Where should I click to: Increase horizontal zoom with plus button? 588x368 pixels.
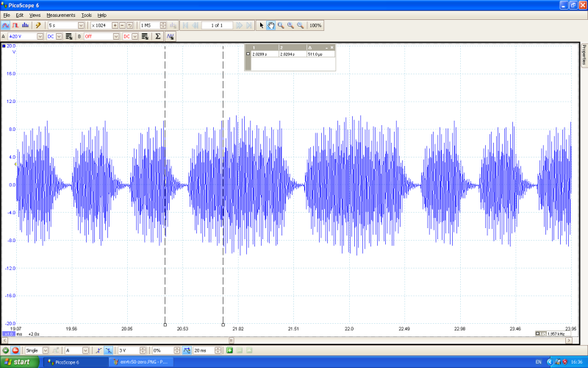(115, 26)
